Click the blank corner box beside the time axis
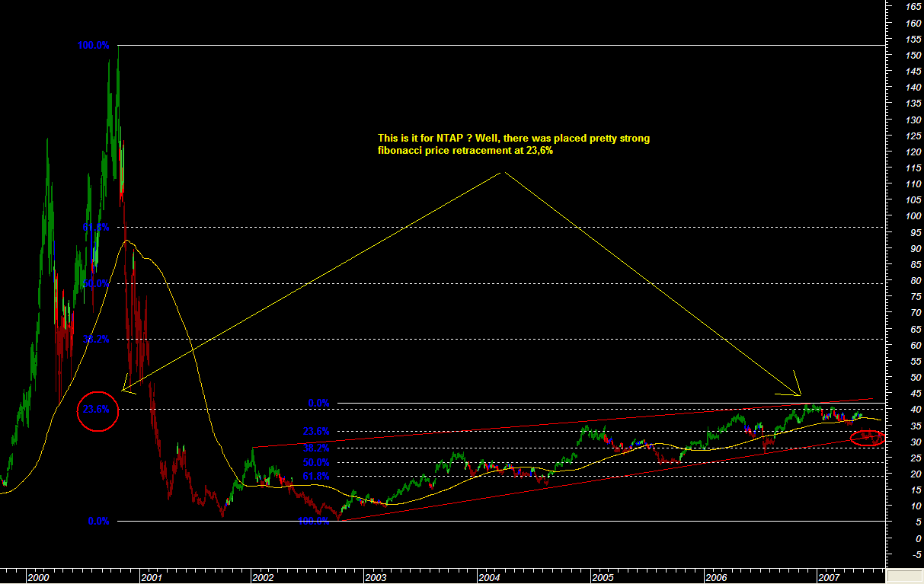 pos(905,577)
